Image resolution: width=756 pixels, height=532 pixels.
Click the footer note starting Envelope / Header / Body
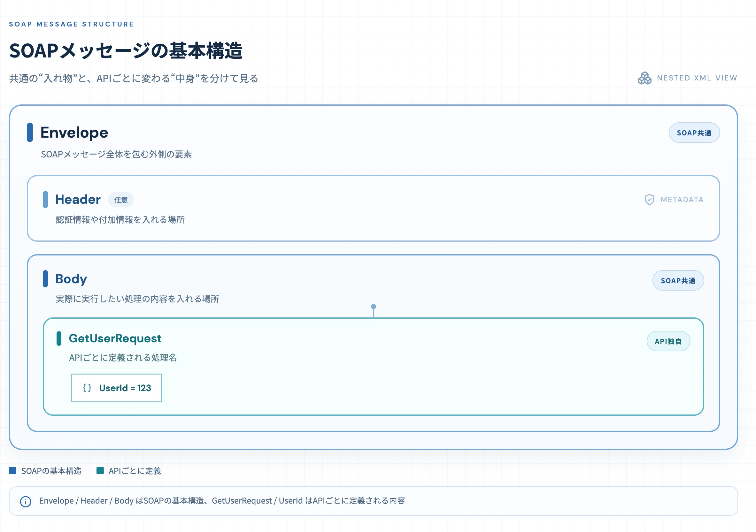pyautogui.click(x=222, y=501)
